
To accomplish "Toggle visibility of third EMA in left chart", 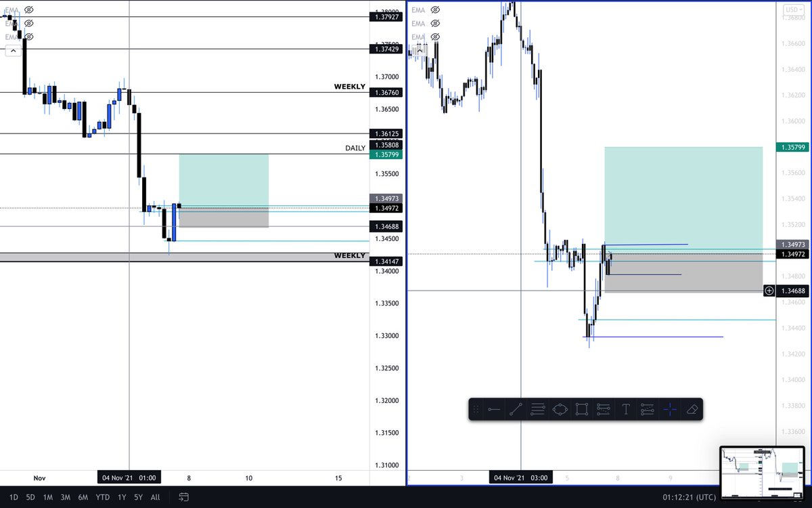I will pos(29,37).
